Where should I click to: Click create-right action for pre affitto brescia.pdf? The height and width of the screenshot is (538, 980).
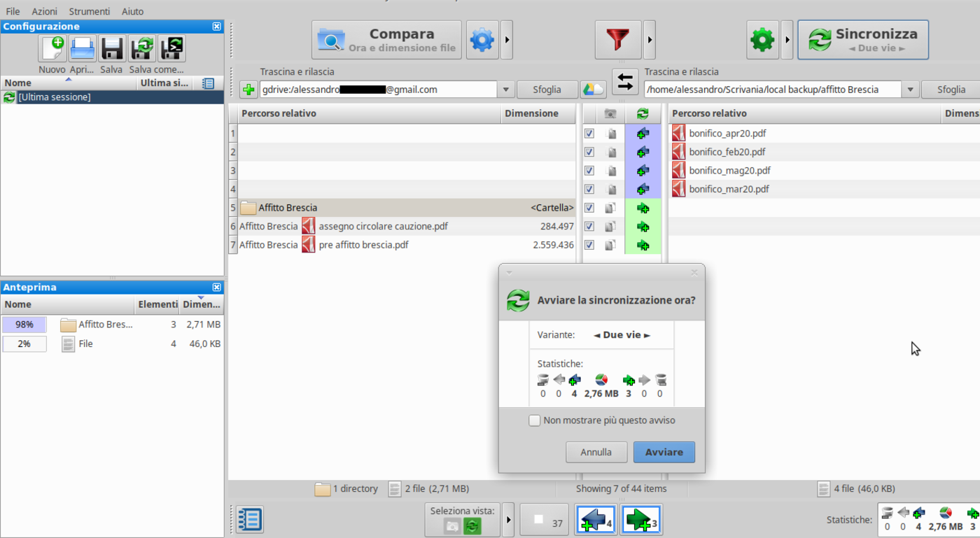tap(643, 245)
